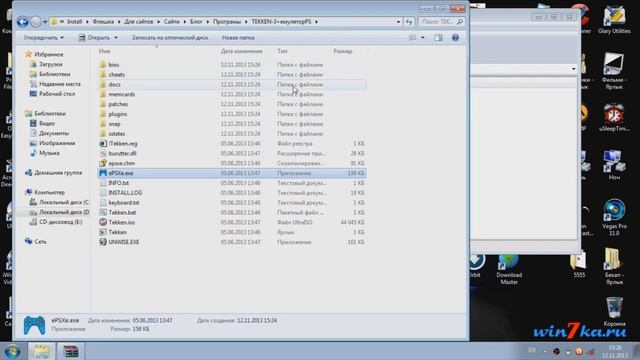Open Недавние места in navigation pane
The width and height of the screenshot is (640, 360).
(60, 84)
